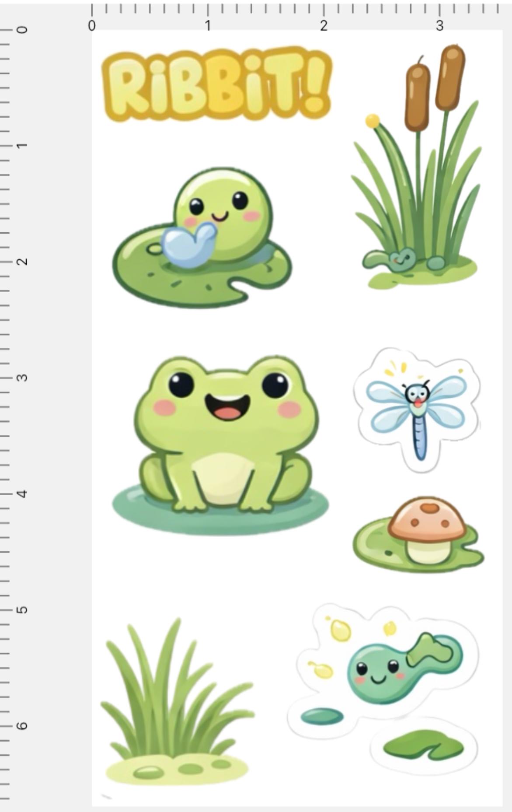512x812 pixels.
Task: Select the mushroom on lily pad sticker
Action: coord(418,535)
